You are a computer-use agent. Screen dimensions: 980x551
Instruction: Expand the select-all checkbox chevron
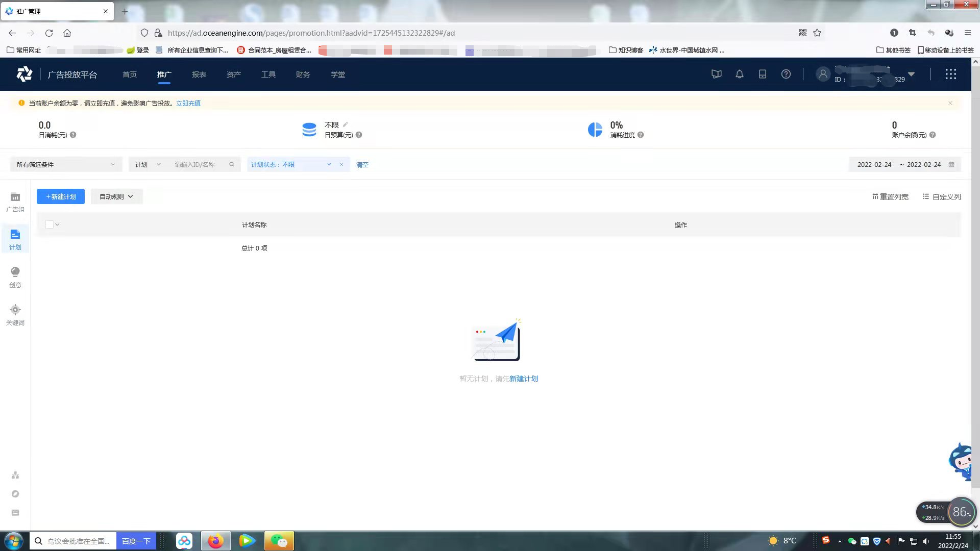[x=57, y=224]
